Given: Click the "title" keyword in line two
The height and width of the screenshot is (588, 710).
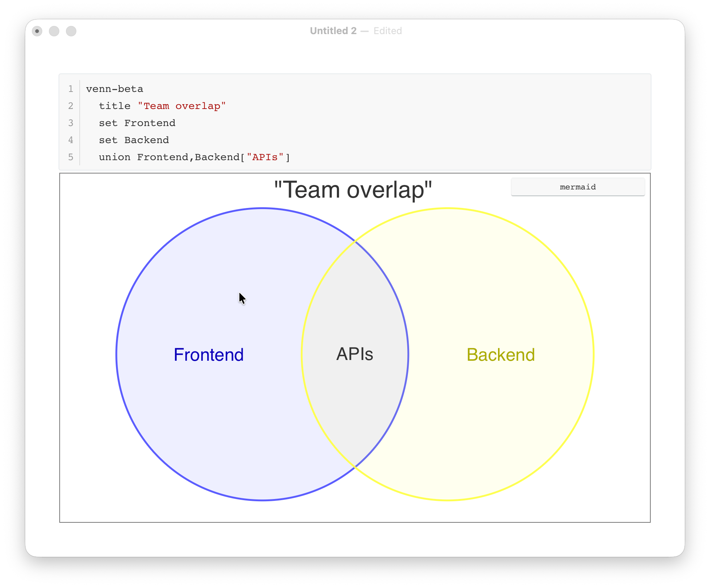Looking at the screenshot, I should pos(115,106).
